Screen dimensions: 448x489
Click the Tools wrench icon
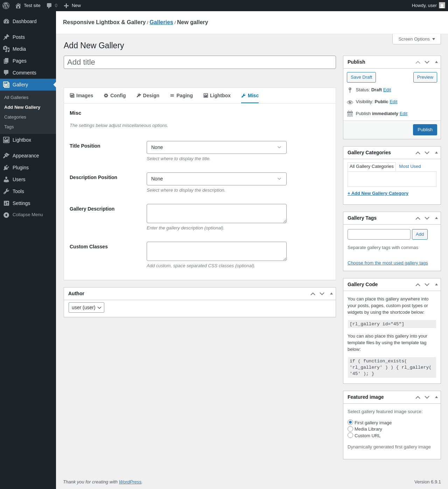click(x=6, y=191)
